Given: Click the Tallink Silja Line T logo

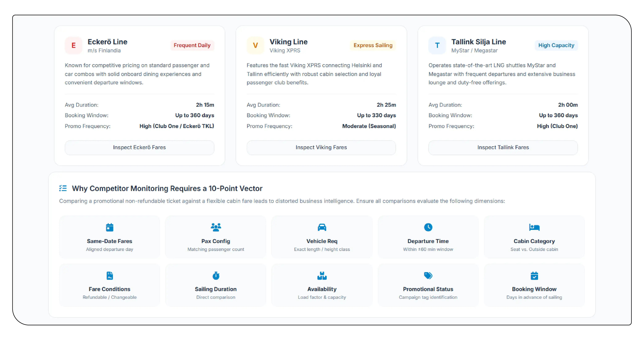Looking at the screenshot, I should pyautogui.click(x=437, y=45).
